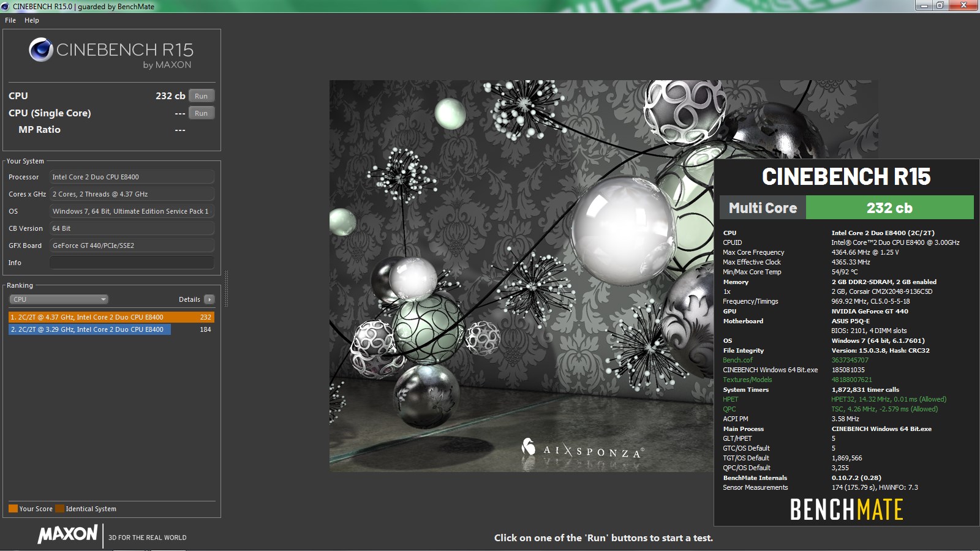The width and height of the screenshot is (980, 551).
Task: Click the Bench.cof green entry
Action: click(737, 360)
